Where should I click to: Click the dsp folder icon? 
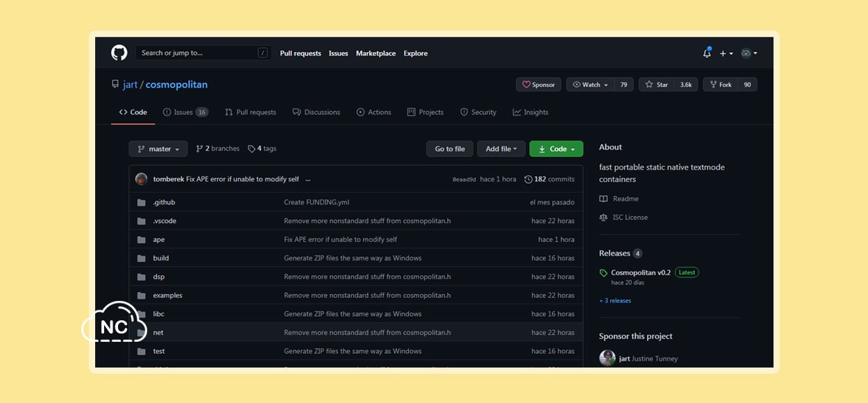click(141, 277)
